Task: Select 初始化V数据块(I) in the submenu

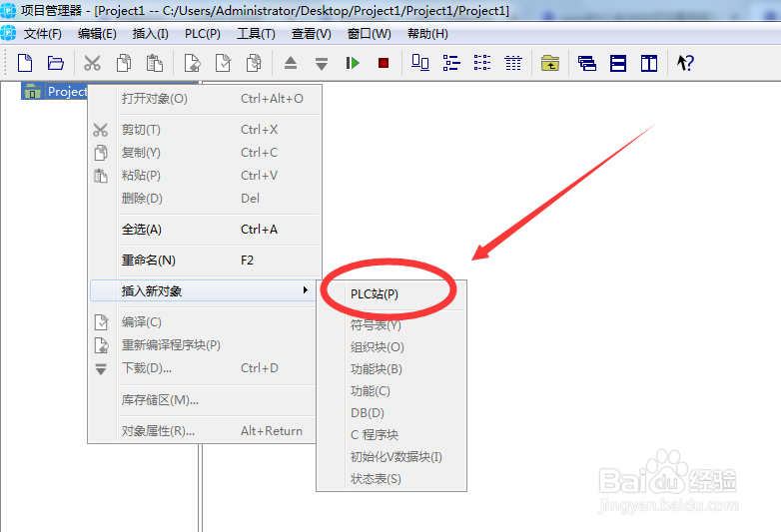Action: [391, 456]
